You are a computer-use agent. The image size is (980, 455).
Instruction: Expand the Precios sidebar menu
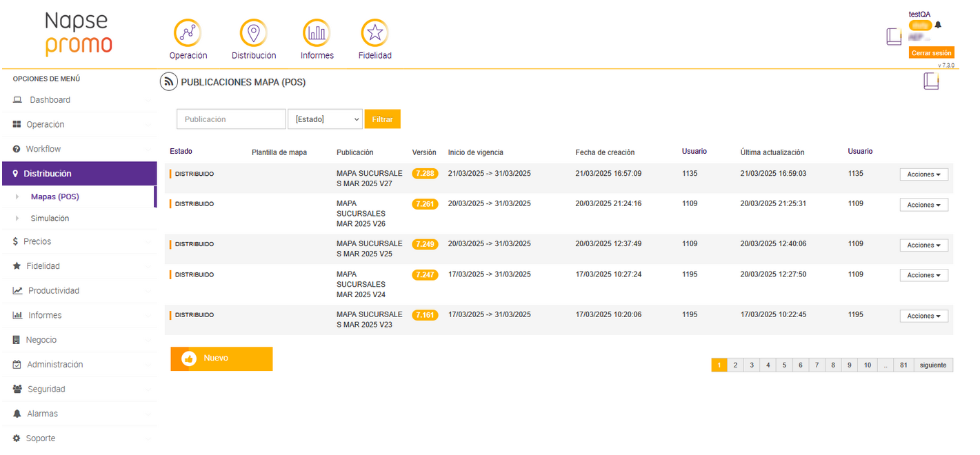click(38, 241)
